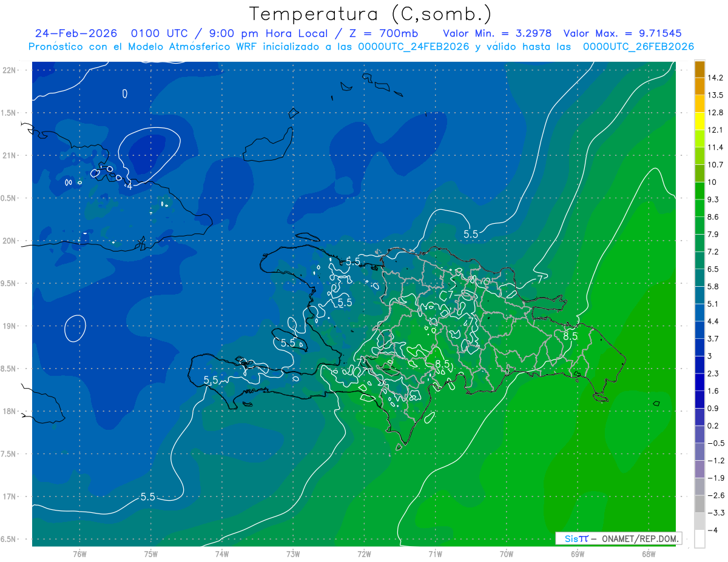The image size is (728, 562).
Task: Click the 10.7 colorbar label
Action: pyautogui.click(x=715, y=165)
